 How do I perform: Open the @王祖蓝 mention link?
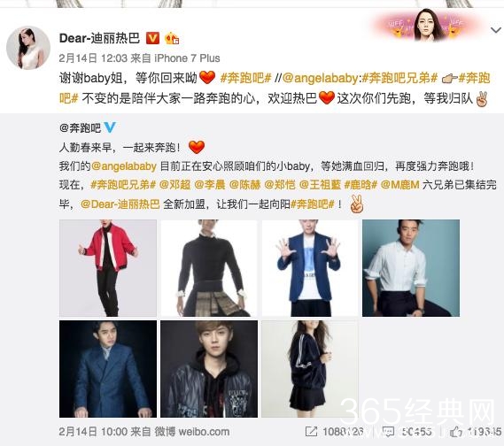tap(320, 185)
